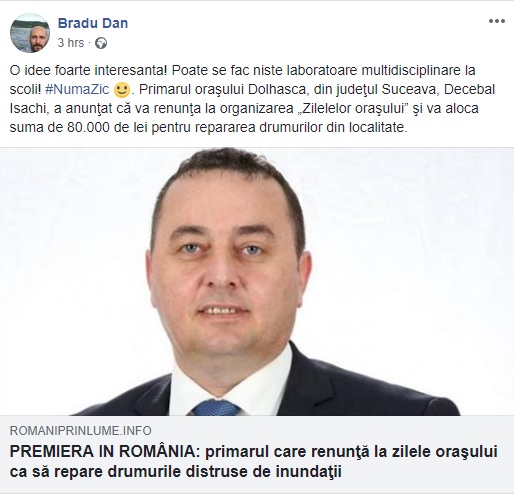
Task: Click the smiley emoji in the post
Action: tap(122, 90)
